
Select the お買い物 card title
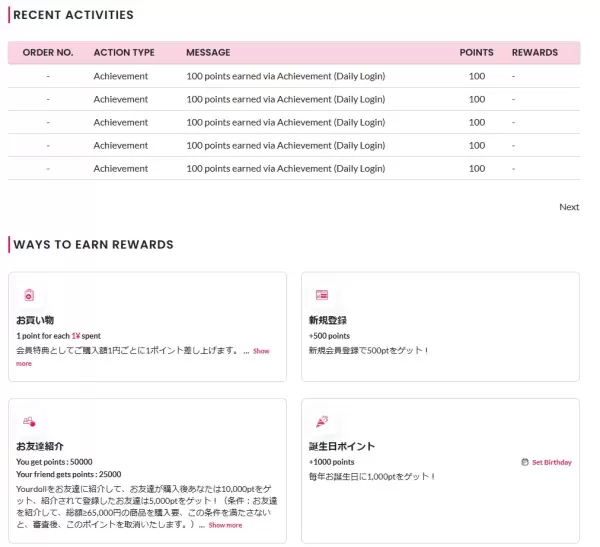(35, 320)
